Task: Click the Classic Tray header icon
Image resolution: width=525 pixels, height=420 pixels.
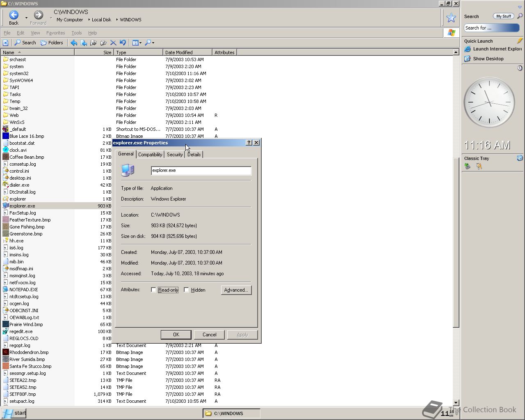Action: tap(520, 158)
